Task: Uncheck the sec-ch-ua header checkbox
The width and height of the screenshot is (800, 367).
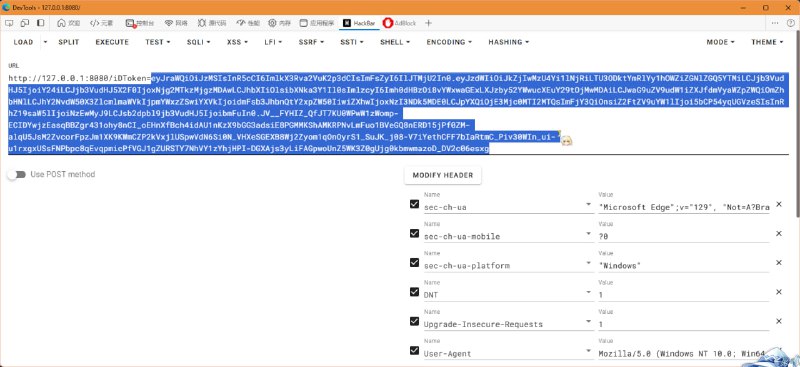Action: coord(414,204)
